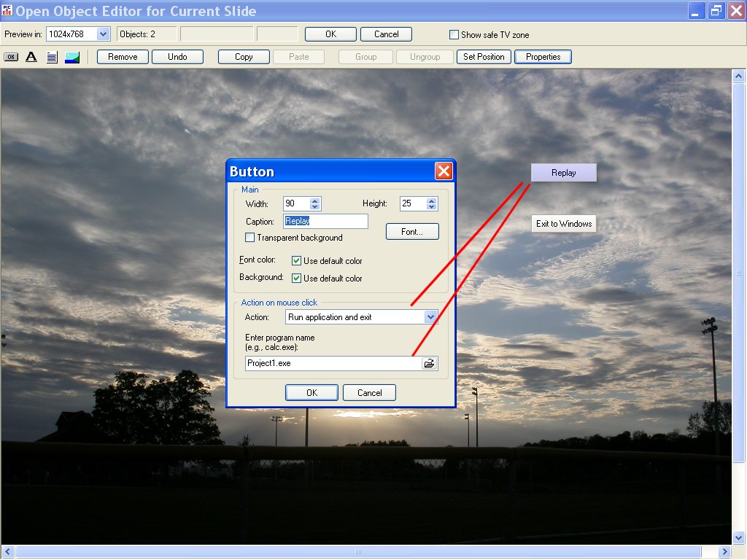The image size is (747, 560).
Task: Click the Add Text block icon
Action: click(52, 57)
